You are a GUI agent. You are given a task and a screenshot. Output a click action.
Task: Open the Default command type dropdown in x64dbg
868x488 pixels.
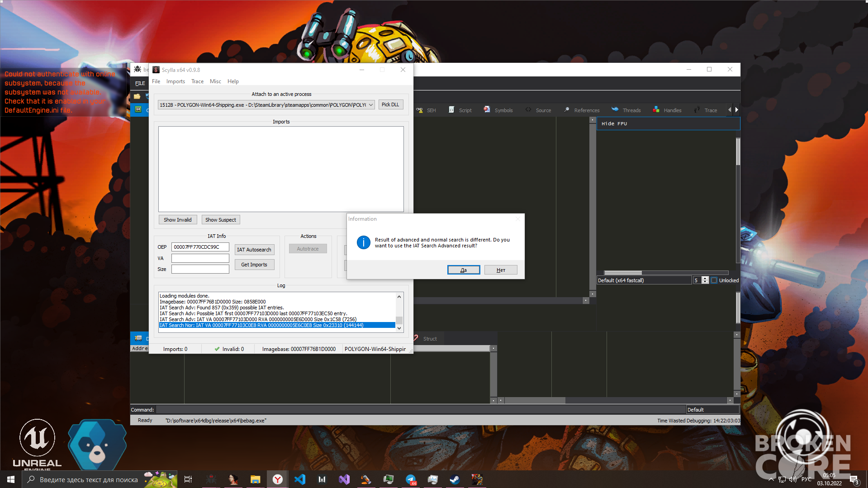pyautogui.click(x=712, y=410)
